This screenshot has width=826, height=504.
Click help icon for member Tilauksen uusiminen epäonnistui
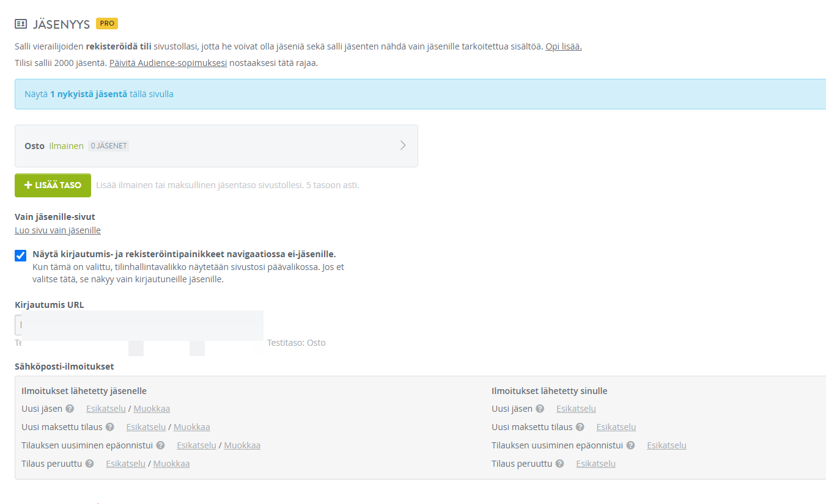(160, 445)
